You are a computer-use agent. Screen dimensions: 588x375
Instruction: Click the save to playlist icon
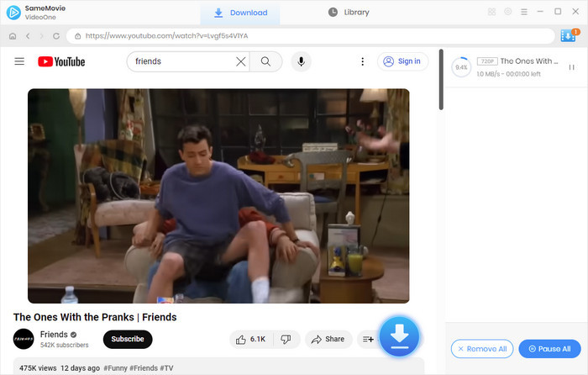(368, 340)
